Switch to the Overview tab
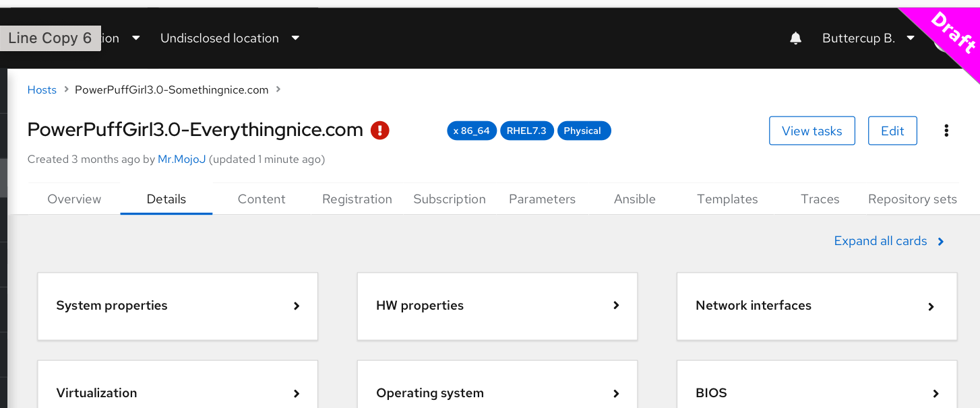Image resolution: width=980 pixels, height=408 pixels. tap(74, 199)
